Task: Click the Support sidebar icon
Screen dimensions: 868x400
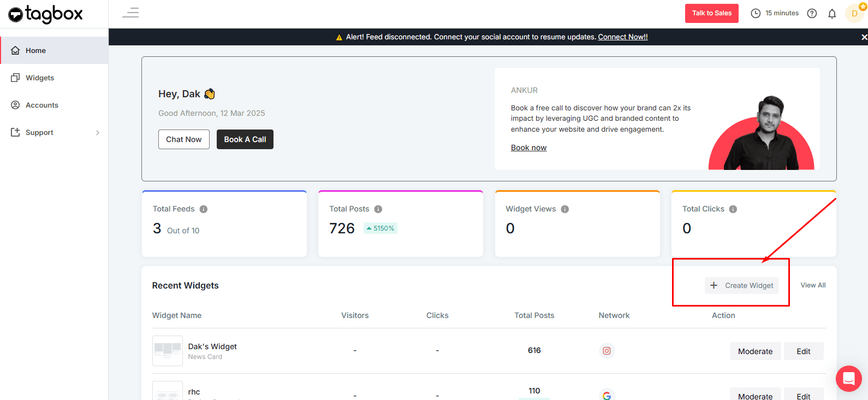Action: click(x=15, y=132)
